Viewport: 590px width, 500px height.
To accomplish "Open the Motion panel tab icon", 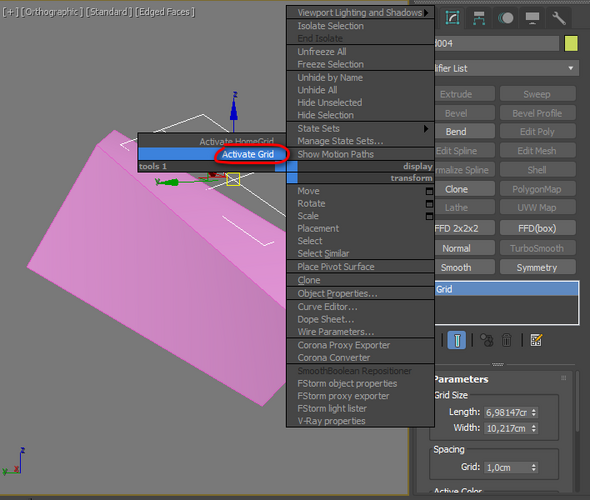I will (506, 18).
